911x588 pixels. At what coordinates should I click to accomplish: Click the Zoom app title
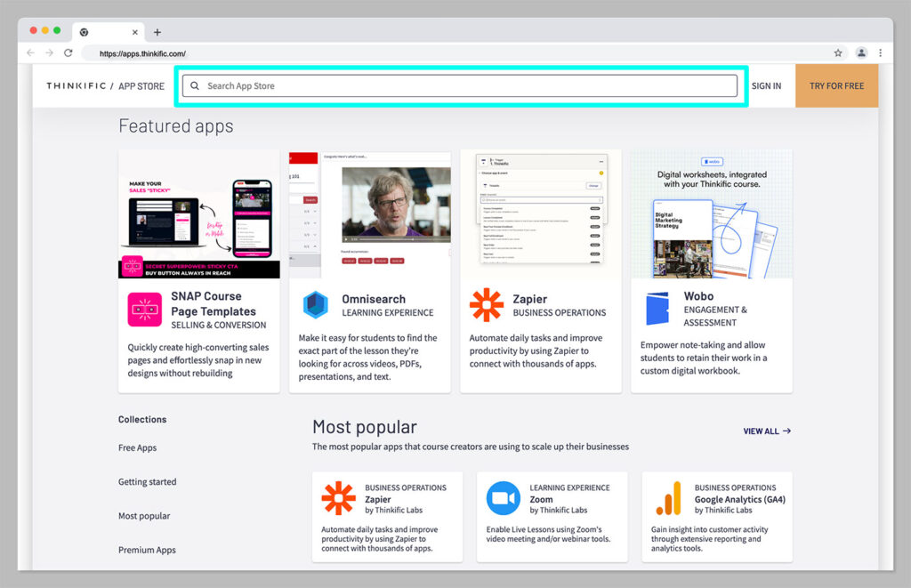click(x=541, y=500)
